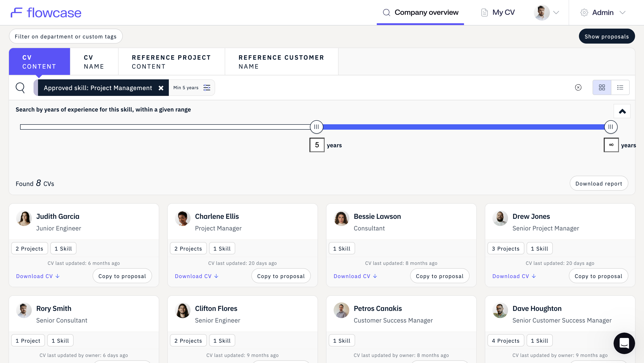This screenshot has width=644, height=363.
Task: Remove the Project Management skill filter
Action: (161, 88)
